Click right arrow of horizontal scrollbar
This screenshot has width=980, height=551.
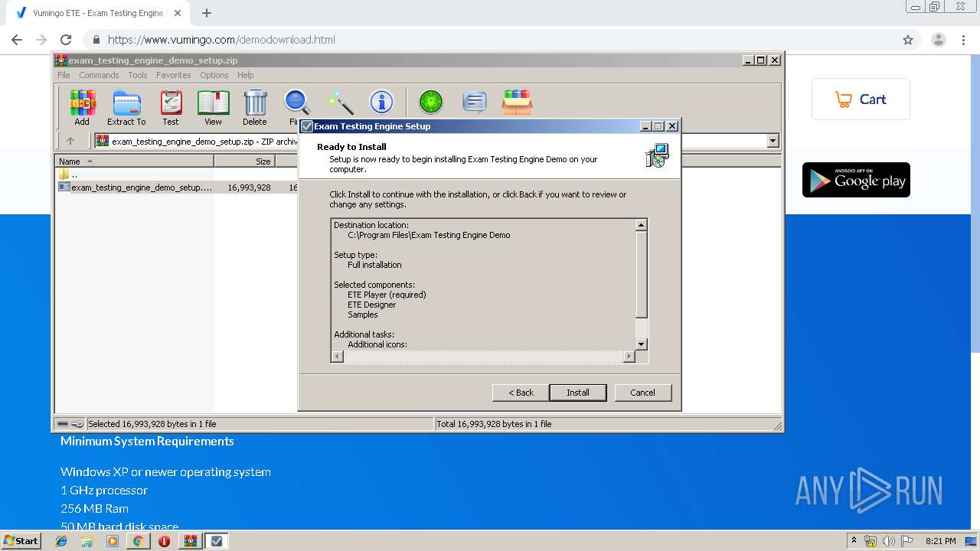pos(629,357)
